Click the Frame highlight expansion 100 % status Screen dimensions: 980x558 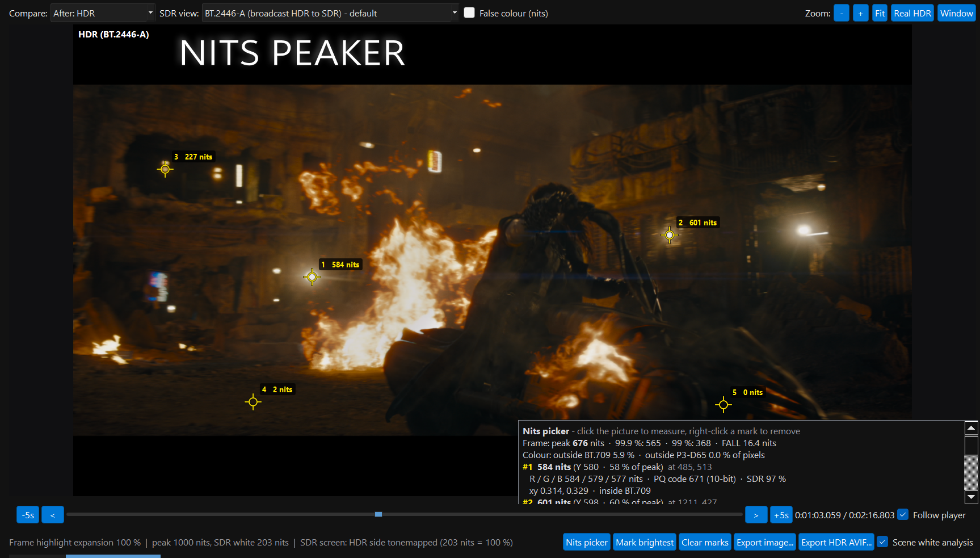(x=75, y=542)
